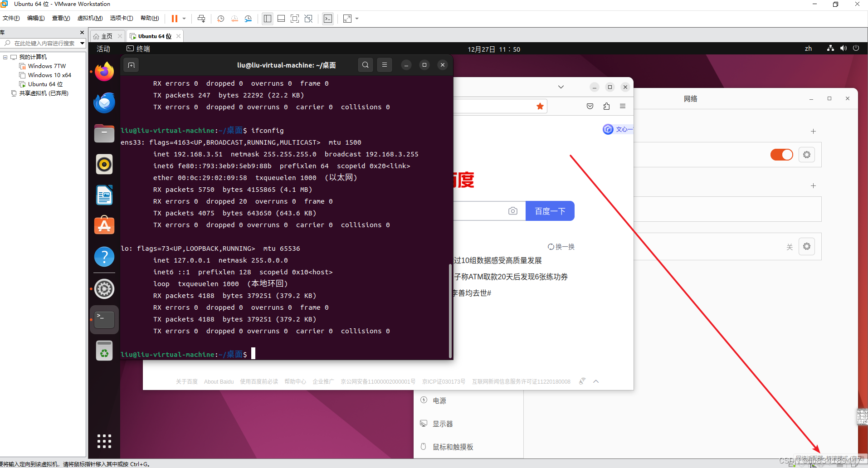Screen dimensions: 868x468
Task: Click the 百度一下 search button
Action: tap(550, 211)
